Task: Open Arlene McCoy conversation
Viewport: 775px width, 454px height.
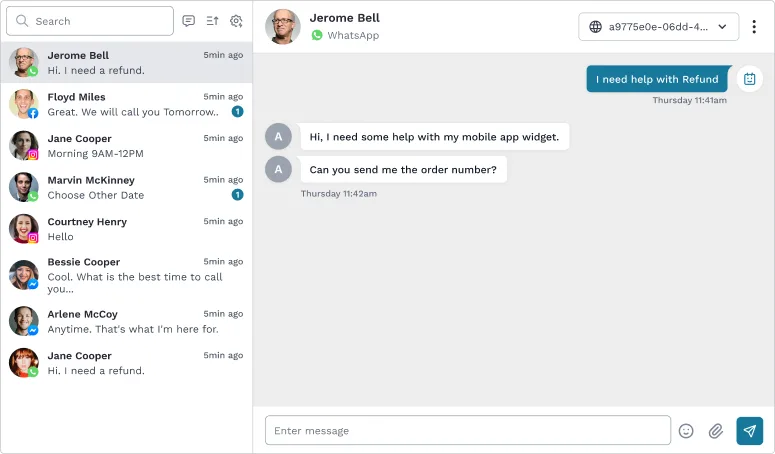Action: 127,321
